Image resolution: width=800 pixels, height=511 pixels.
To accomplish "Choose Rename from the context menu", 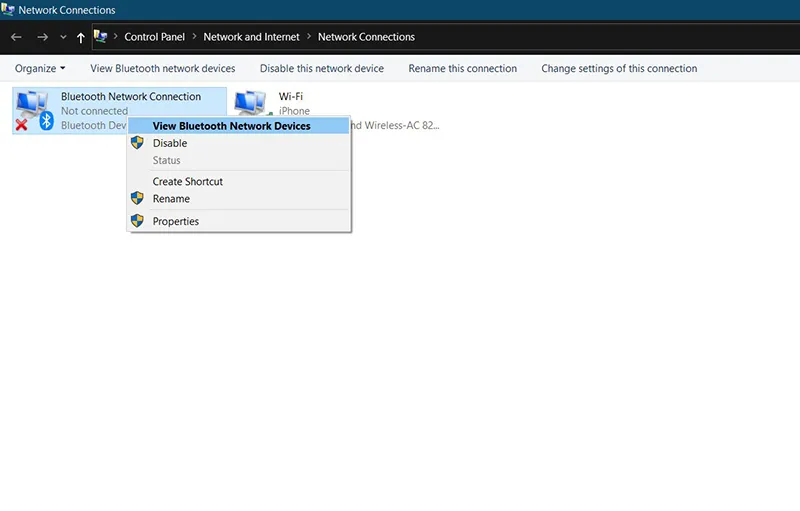I will click(171, 199).
